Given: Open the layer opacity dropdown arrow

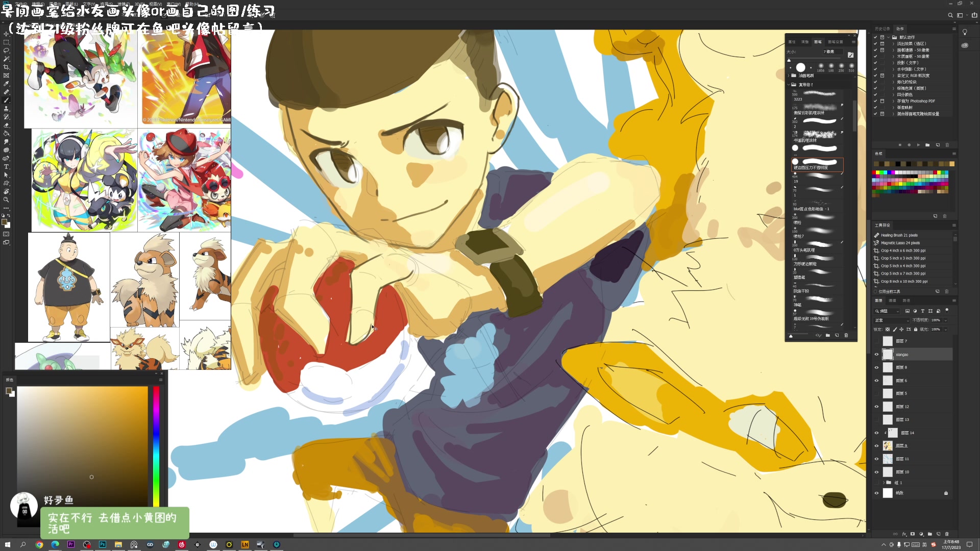Looking at the screenshot, I should pyautogui.click(x=945, y=320).
